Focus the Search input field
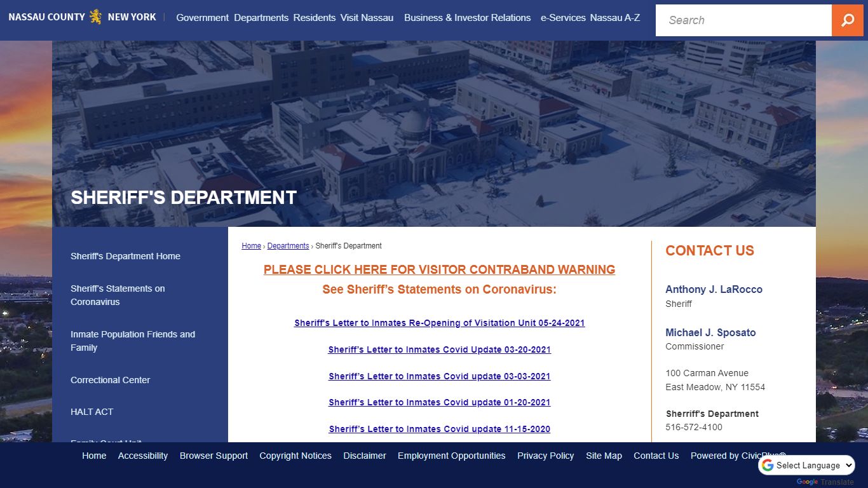Viewport: 868px width, 488px height. (743, 20)
